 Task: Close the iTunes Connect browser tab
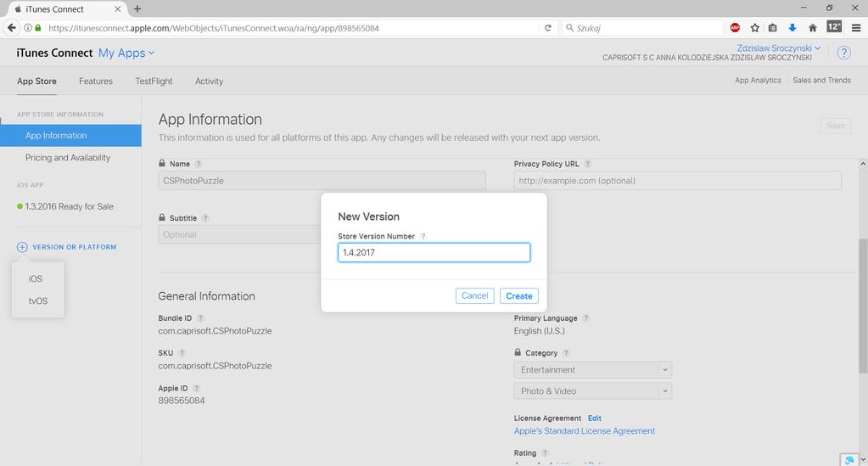pos(117,8)
